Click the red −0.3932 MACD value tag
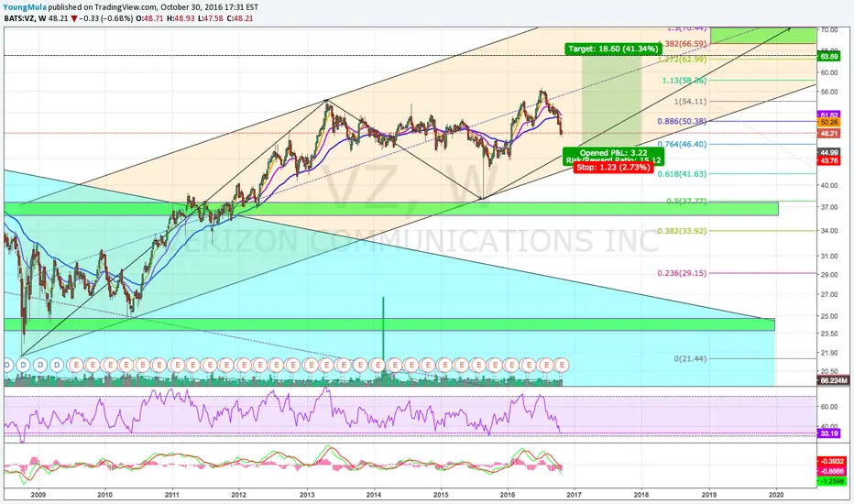 [833, 461]
